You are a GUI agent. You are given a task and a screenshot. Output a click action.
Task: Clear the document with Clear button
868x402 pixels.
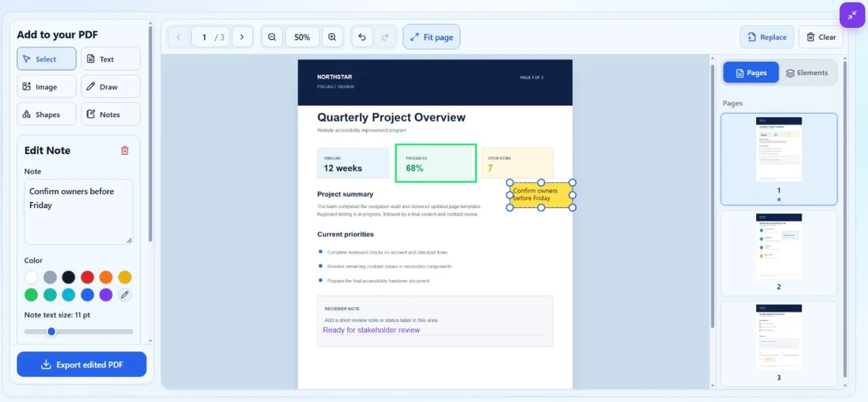[x=821, y=37]
